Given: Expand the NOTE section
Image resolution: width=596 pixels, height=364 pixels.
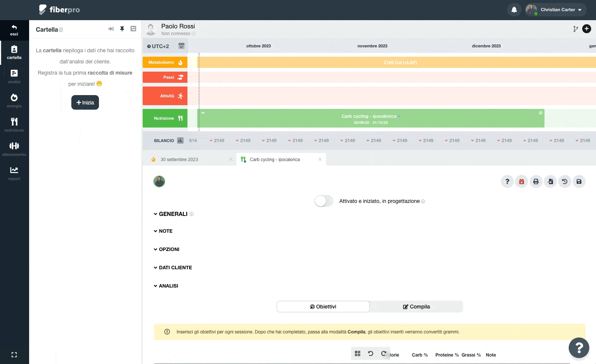Looking at the screenshot, I should (163, 231).
